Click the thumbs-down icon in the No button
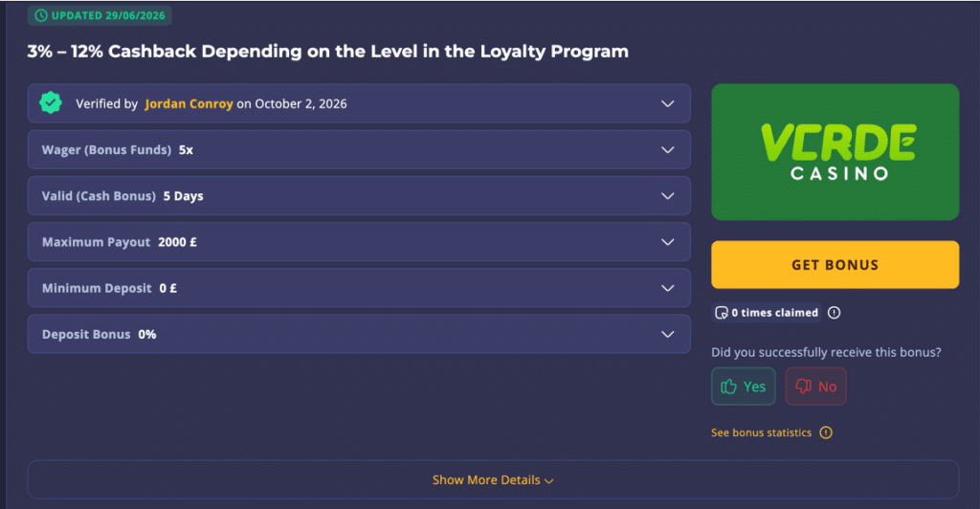This screenshot has width=980, height=509. pyautogui.click(x=803, y=387)
